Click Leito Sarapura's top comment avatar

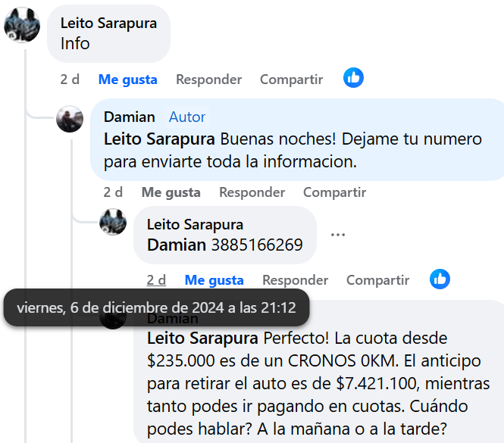[22, 27]
